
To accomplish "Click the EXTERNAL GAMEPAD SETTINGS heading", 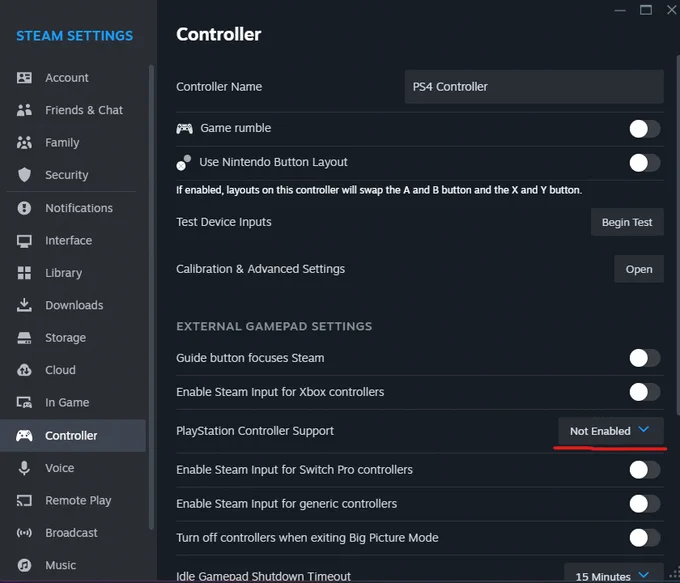I will coord(274,326).
